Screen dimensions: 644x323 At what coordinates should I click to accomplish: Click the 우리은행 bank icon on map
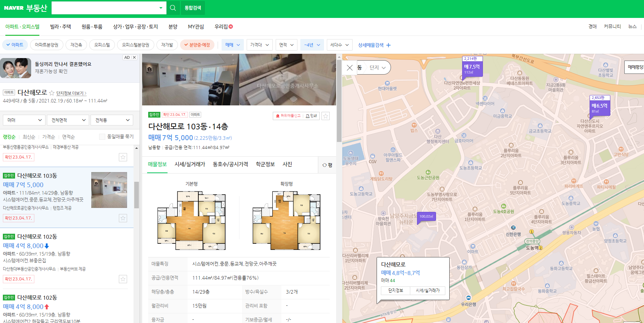point(469,298)
